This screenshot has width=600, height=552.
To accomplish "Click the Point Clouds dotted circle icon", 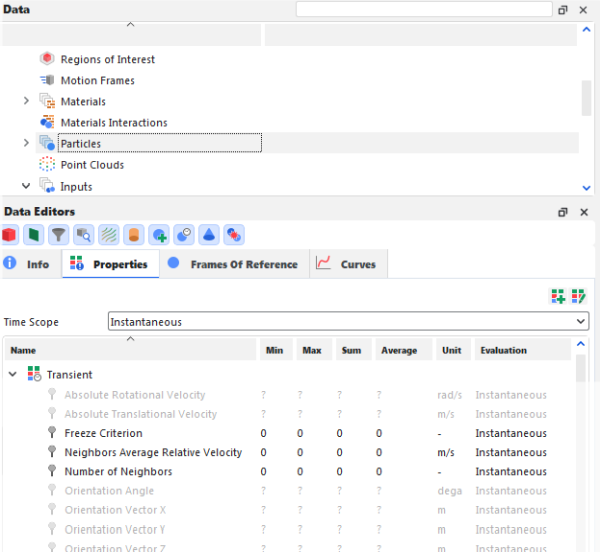I will pos(47,164).
